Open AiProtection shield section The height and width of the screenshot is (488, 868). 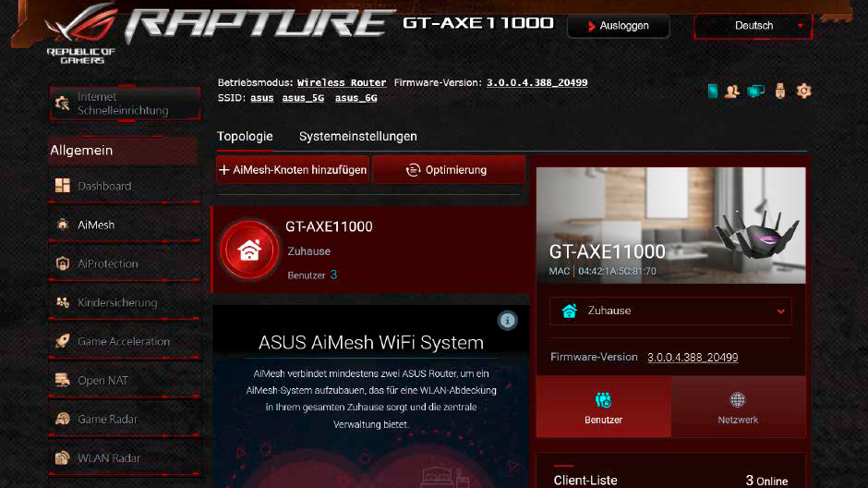tap(107, 263)
